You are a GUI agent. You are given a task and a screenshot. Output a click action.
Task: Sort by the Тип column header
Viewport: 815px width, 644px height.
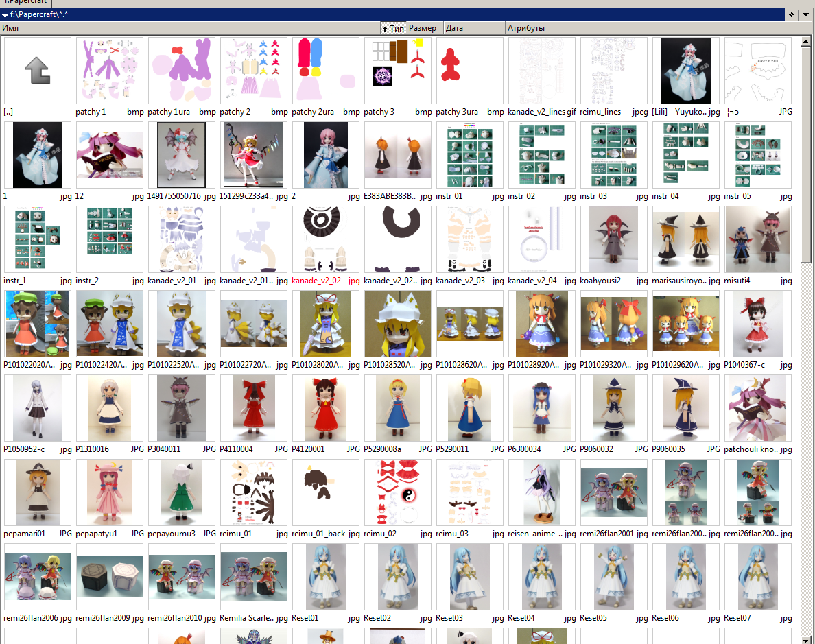tap(394, 28)
